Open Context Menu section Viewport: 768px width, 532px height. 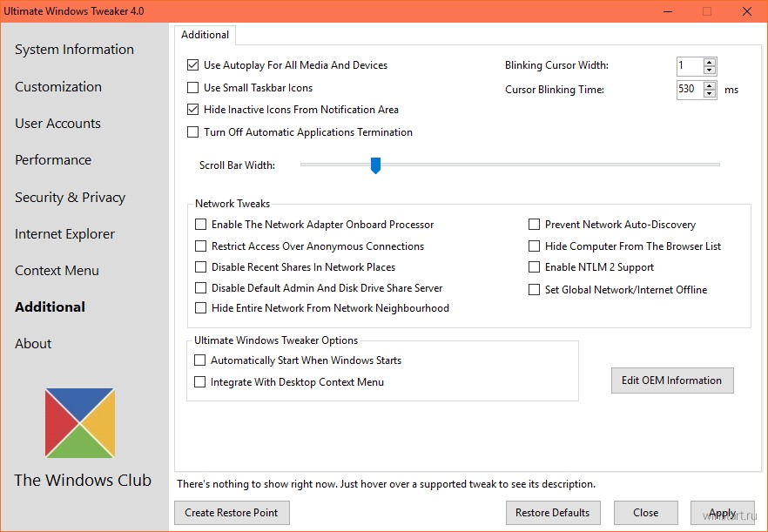click(x=57, y=271)
